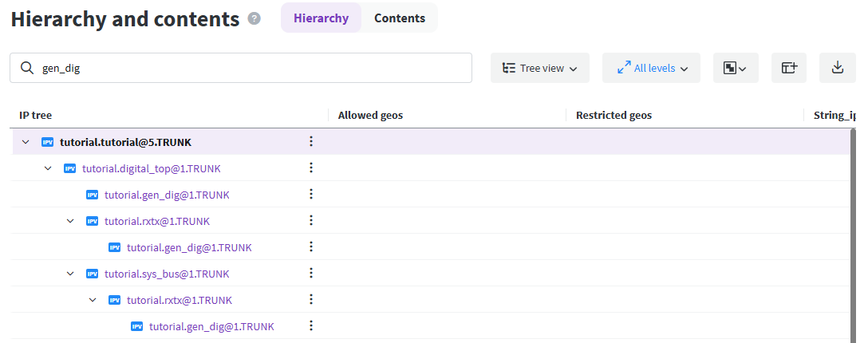Collapse the tutorial.digital_top@1.TRUNK node

pyautogui.click(x=48, y=168)
